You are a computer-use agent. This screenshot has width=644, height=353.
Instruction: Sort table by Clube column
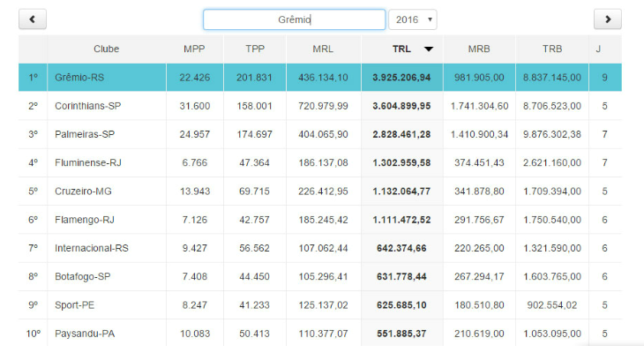(x=106, y=49)
